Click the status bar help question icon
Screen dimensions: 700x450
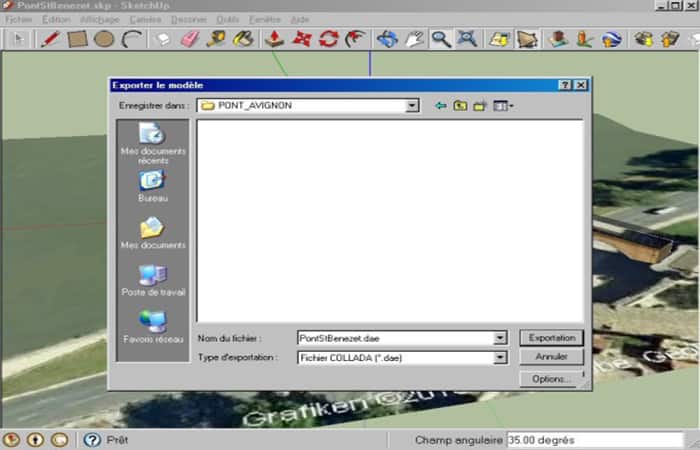[x=92, y=440]
